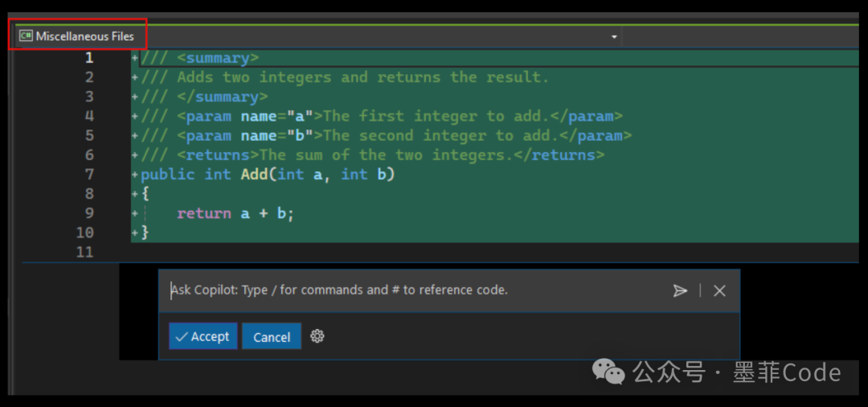Click the C# icon beside Miscellaneous Files
Screen dimensions: 868x407
click(x=26, y=36)
